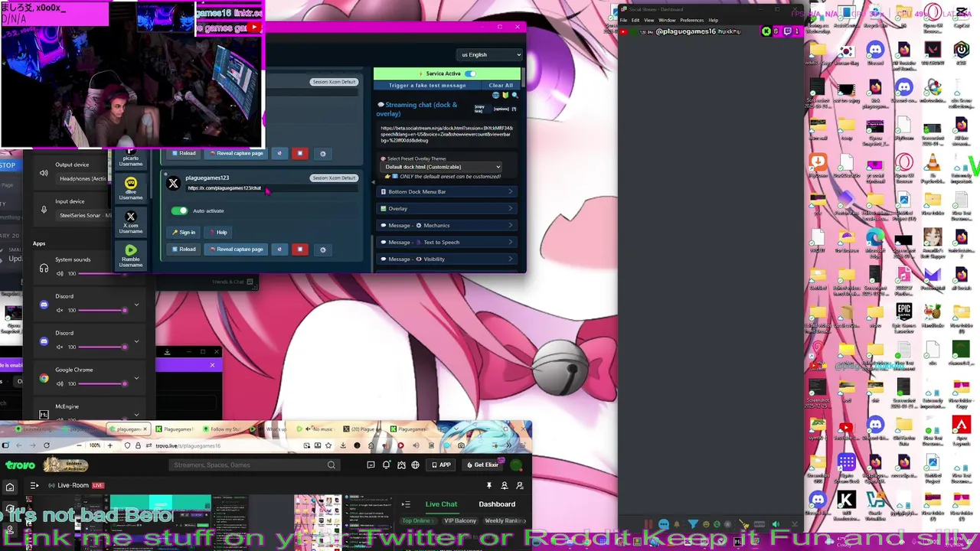Viewport: 980px width, 551px height.
Task: Adjust Google Chrome volume slider
Action: pos(102,383)
